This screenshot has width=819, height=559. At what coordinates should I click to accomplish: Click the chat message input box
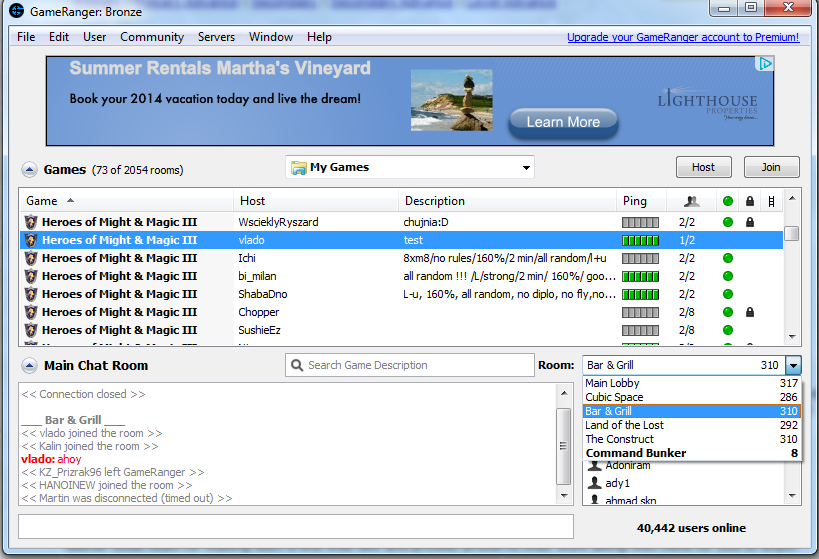pyautogui.click(x=296, y=527)
